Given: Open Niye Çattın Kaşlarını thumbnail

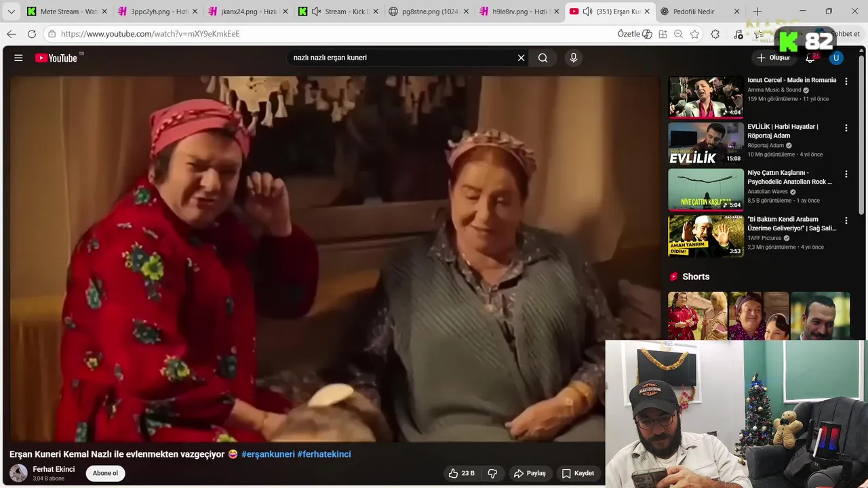Looking at the screenshot, I should (x=705, y=190).
